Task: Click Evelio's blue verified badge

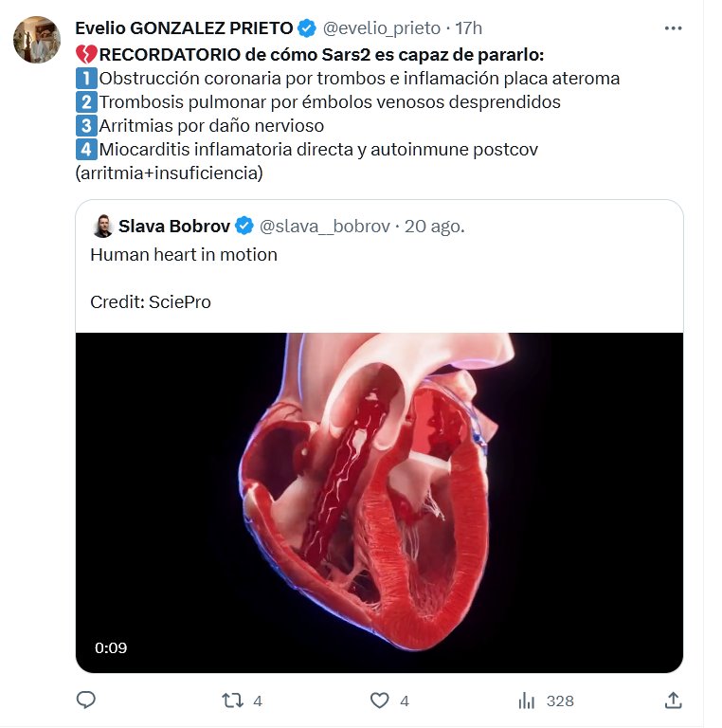Action: click(307, 28)
